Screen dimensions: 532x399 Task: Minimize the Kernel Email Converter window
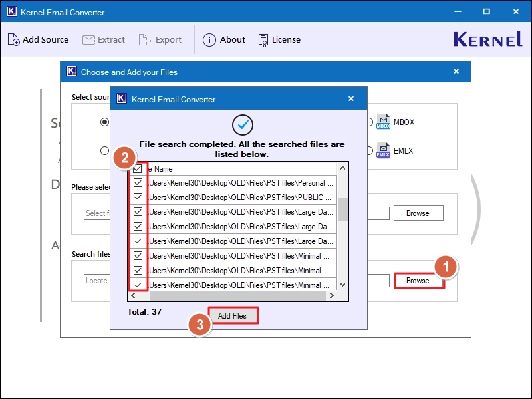458,11
